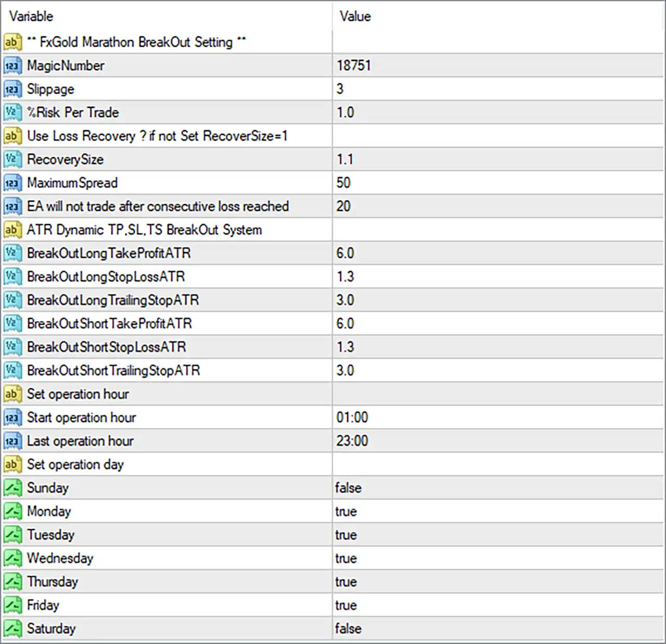The height and width of the screenshot is (644, 666).
Task: Select the Wednesday variable name
Action: [60, 558]
